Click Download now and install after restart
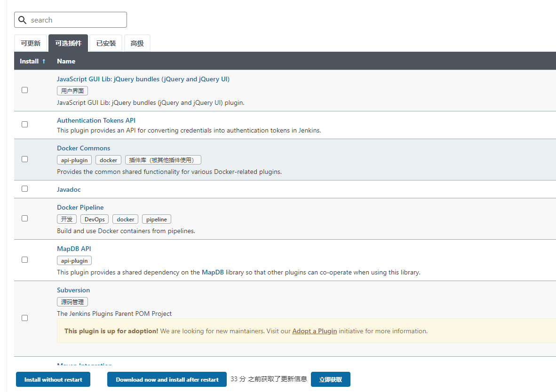Viewport: 556px width, 392px height. click(167, 380)
